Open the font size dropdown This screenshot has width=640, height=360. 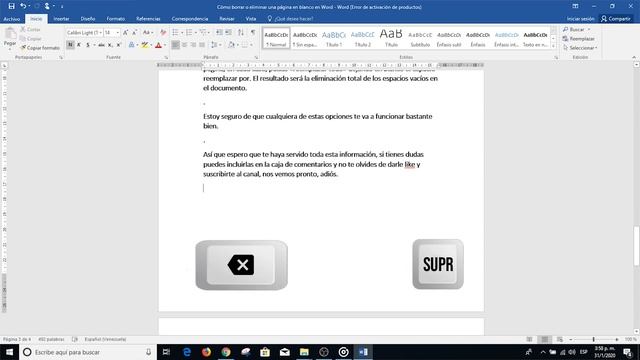pyautogui.click(x=118, y=32)
